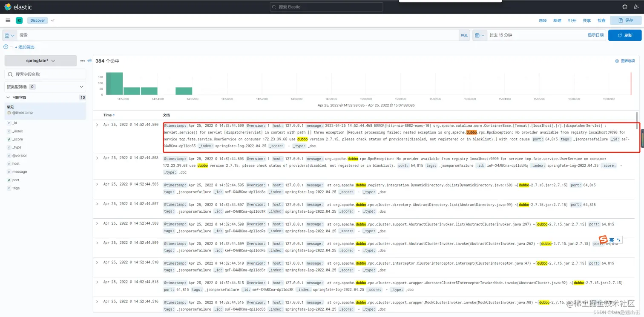Click the 过去 15 分钟 time range
644x317 pixels.
pyautogui.click(x=501, y=35)
